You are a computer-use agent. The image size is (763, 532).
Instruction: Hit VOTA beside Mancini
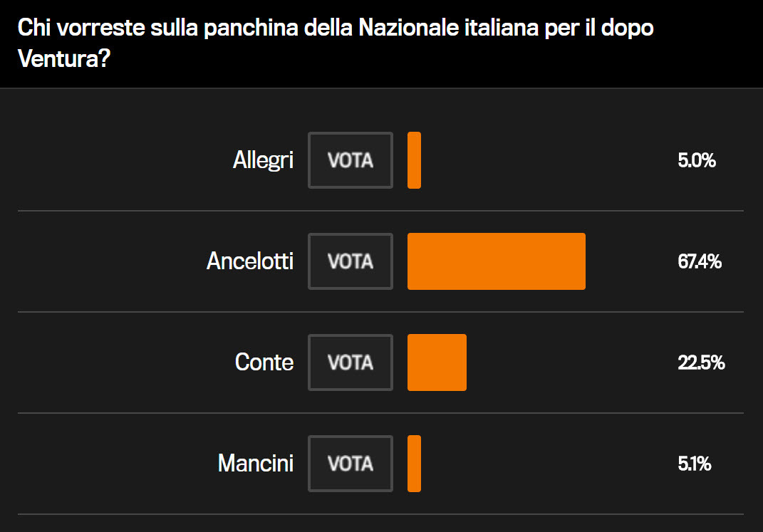(x=351, y=464)
